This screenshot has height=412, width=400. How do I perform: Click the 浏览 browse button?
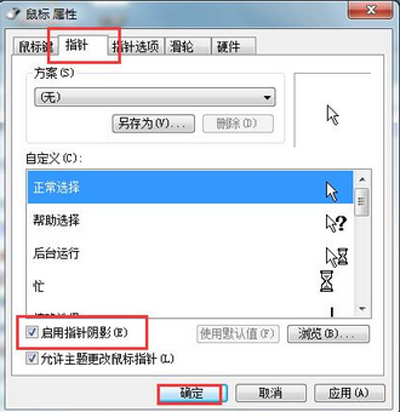[x=328, y=334]
